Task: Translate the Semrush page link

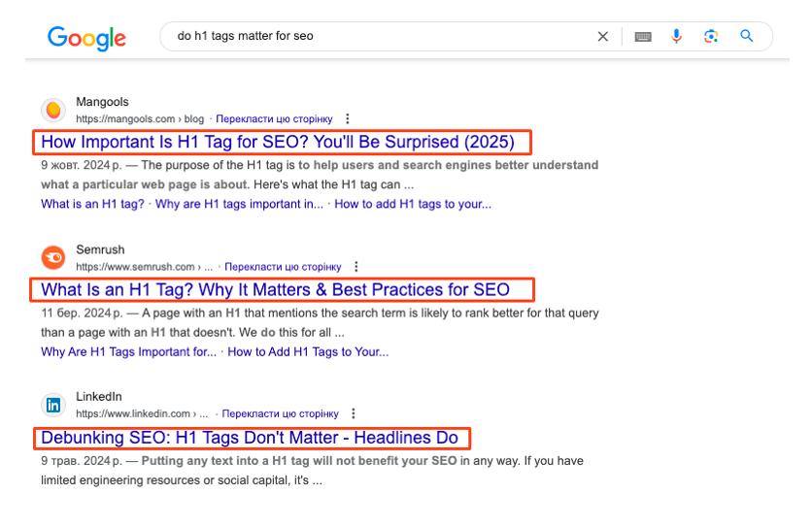Action: pos(283,267)
